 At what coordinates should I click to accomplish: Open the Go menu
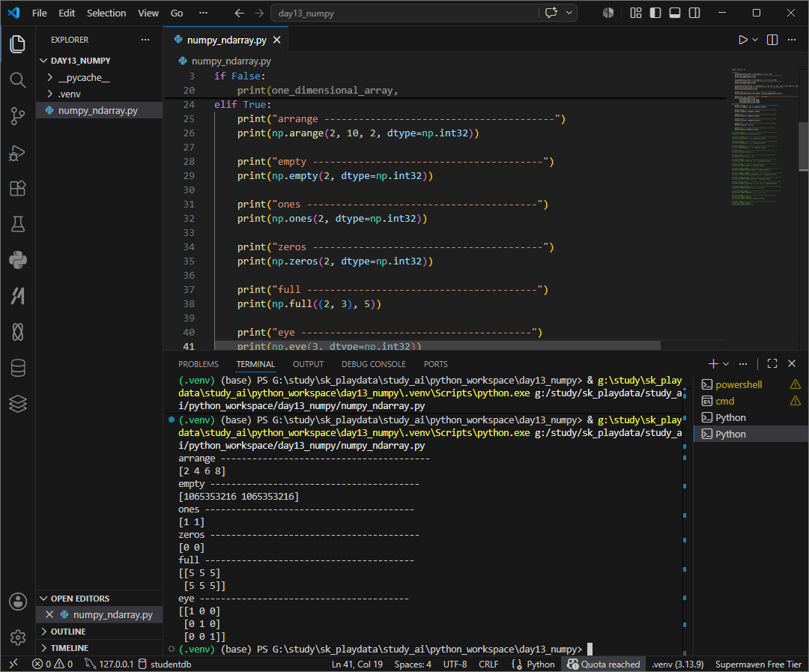[177, 13]
